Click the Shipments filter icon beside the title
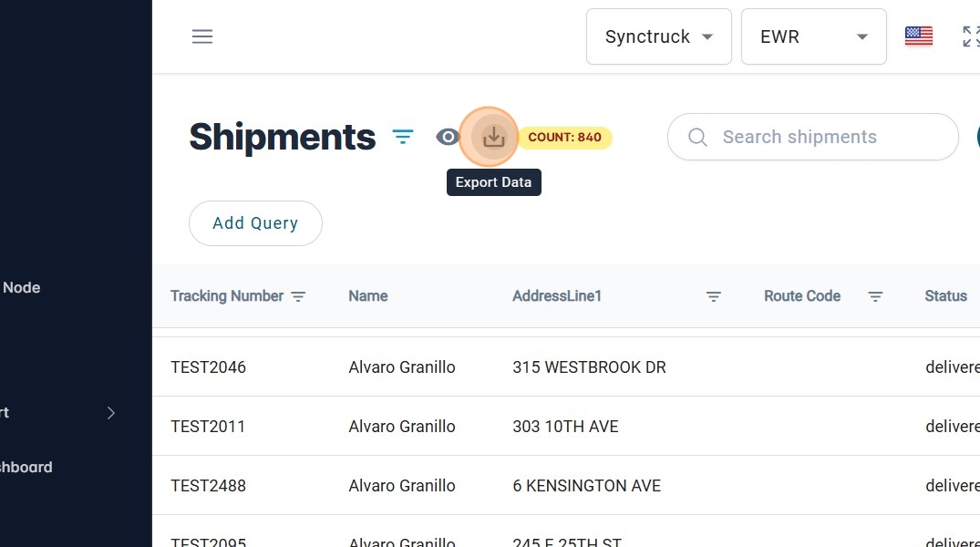 pos(403,137)
